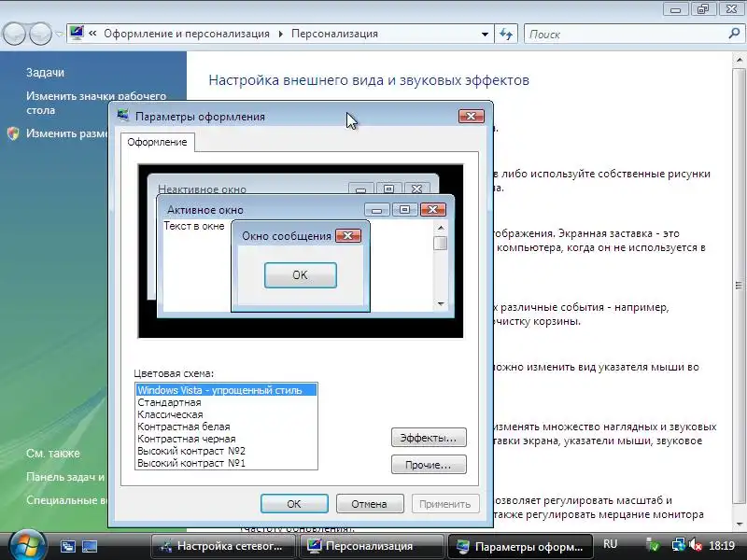747x560 pixels.
Task: Click Switch between windows quick launch icon
Action: (x=67, y=546)
